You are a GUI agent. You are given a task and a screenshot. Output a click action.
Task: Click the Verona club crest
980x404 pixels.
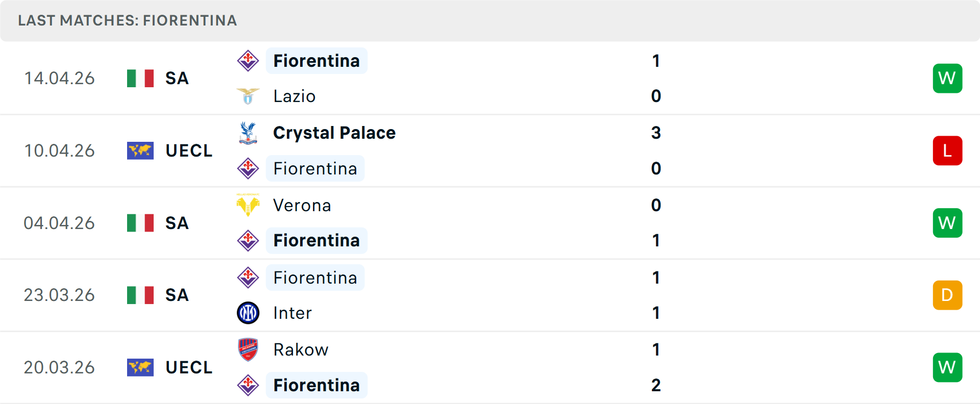click(x=248, y=205)
